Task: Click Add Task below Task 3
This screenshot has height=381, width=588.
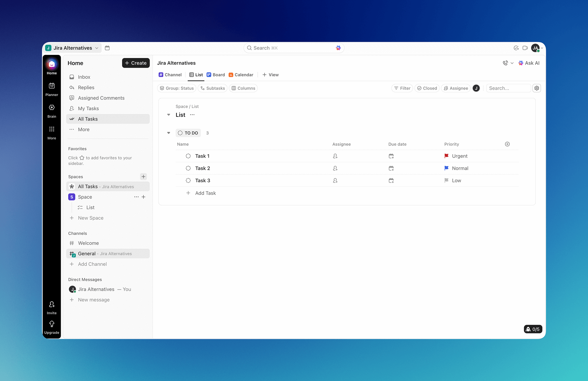Action: click(x=205, y=193)
